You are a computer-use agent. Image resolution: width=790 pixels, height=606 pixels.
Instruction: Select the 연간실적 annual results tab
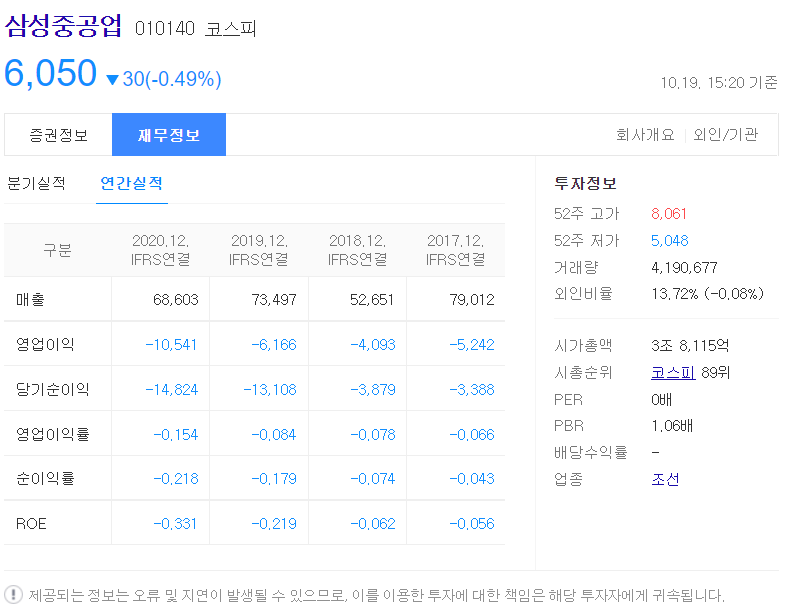[x=131, y=183]
